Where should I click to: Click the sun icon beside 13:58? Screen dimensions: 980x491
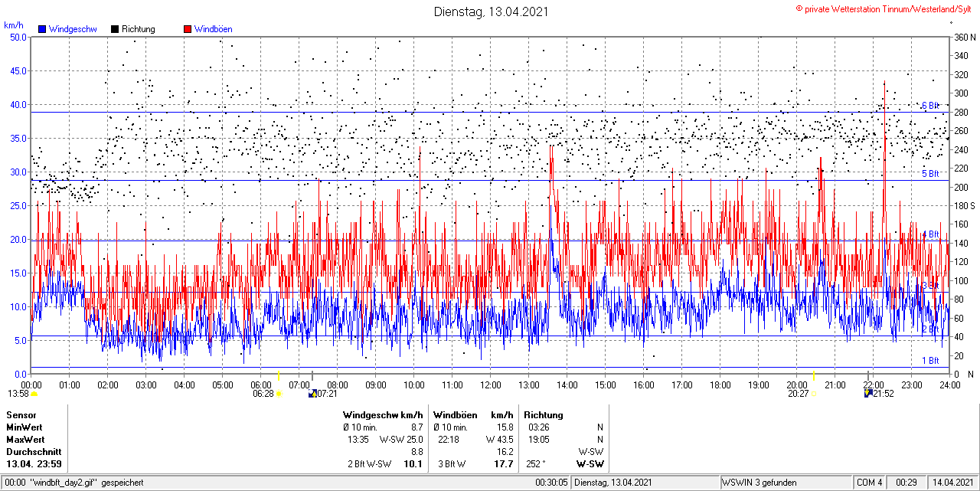(x=34, y=394)
